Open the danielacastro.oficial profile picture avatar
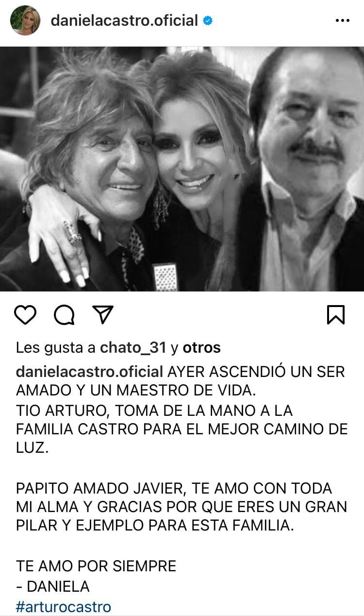Image resolution: width=364 pixels, height=616 pixels. [x=25, y=20]
